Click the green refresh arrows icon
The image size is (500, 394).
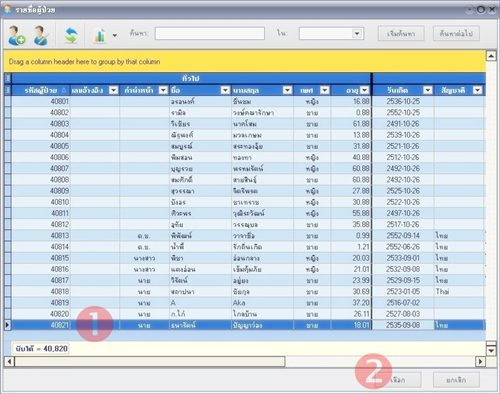(71, 35)
